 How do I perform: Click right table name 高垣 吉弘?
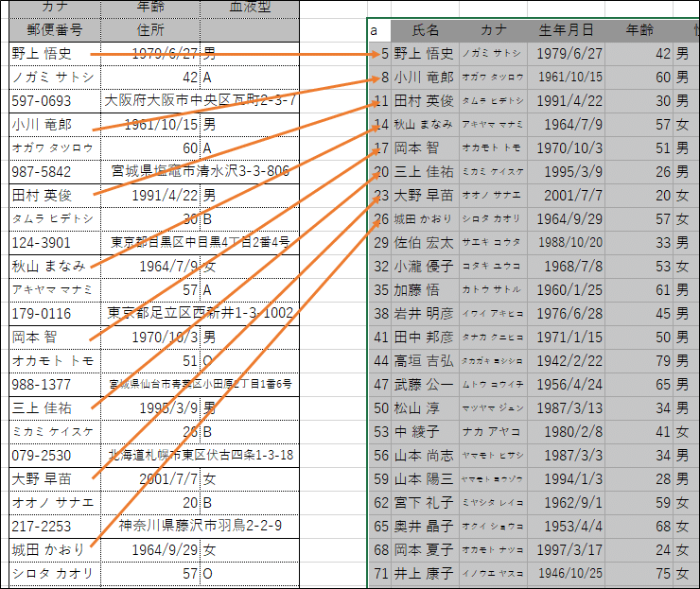[426, 361]
